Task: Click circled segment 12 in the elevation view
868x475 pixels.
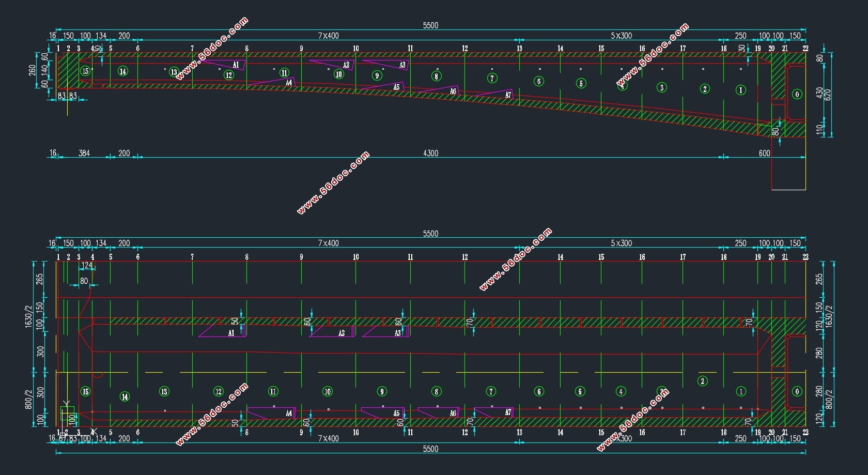Action: point(229,75)
